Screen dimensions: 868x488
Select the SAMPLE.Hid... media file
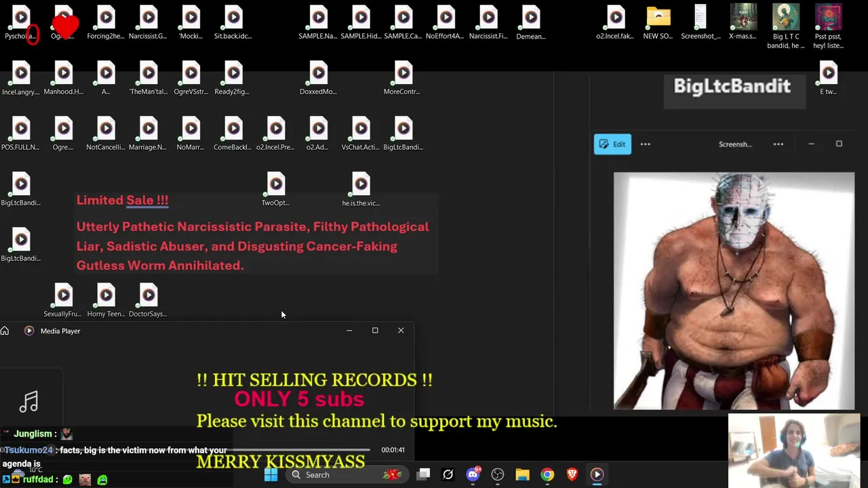pyautogui.click(x=361, y=23)
